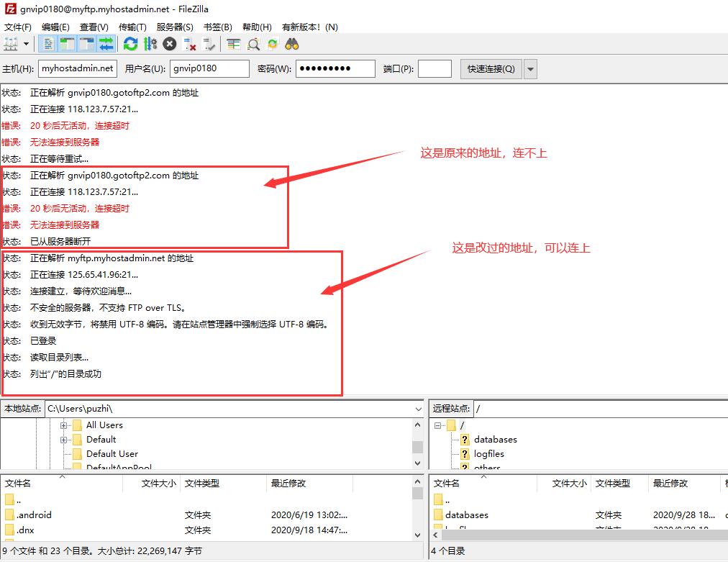The width and height of the screenshot is (728, 562).
Task: Toggle local directory tree display
Action: pos(68,44)
